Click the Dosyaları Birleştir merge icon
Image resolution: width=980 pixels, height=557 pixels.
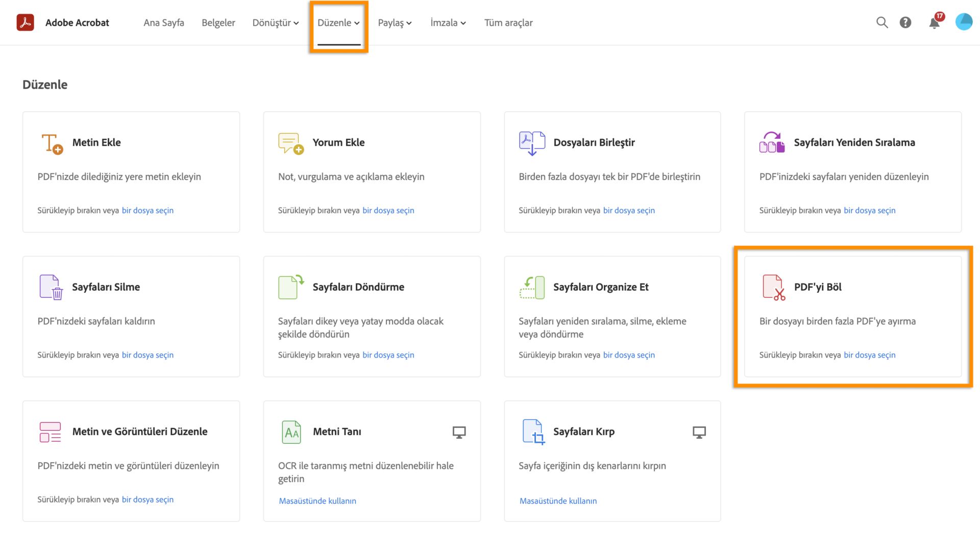(532, 143)
